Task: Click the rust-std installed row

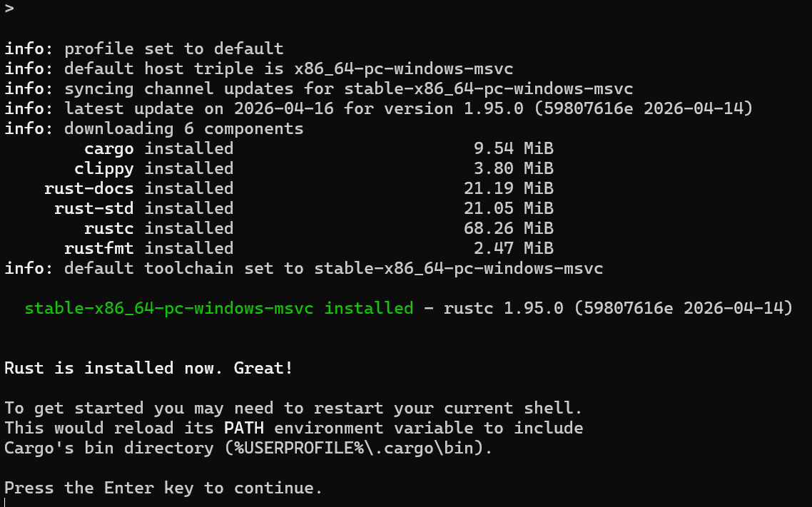Action: [x=304, y=208]
